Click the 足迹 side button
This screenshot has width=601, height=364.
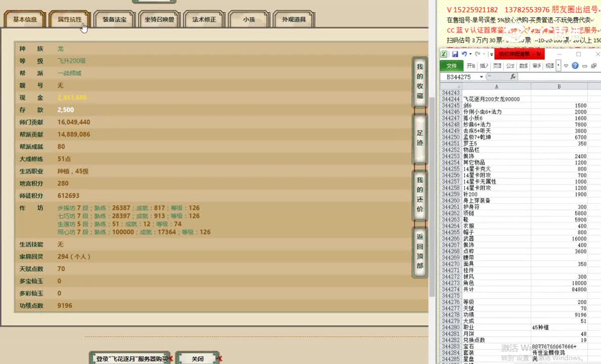pyautogui.click(x=420, y=138)
